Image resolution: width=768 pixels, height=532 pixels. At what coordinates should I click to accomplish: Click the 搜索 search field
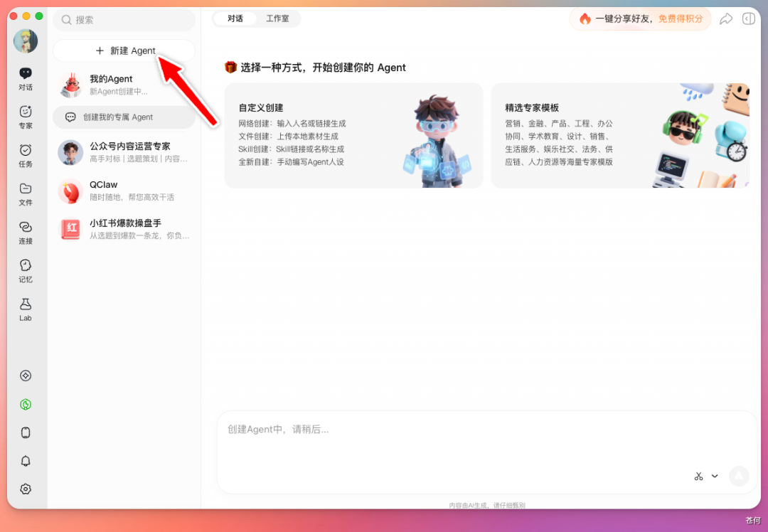124,20
